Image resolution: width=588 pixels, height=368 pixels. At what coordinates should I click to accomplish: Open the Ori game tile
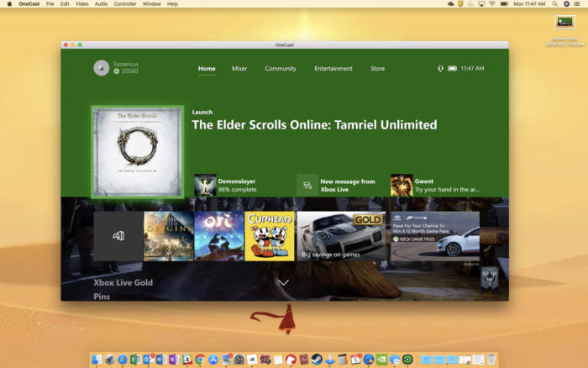pos(219,236)
